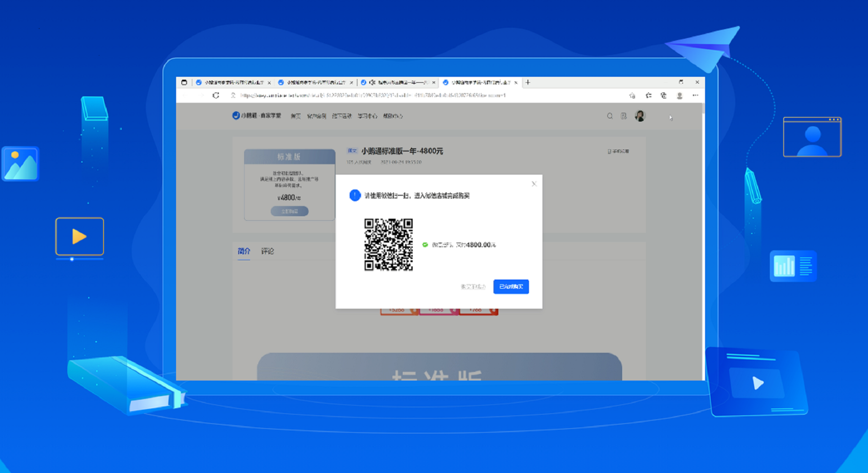Open 线下活动 in the site navigation
The height and width of the screenshot is (473, 868).
click(x=342, y=116)
